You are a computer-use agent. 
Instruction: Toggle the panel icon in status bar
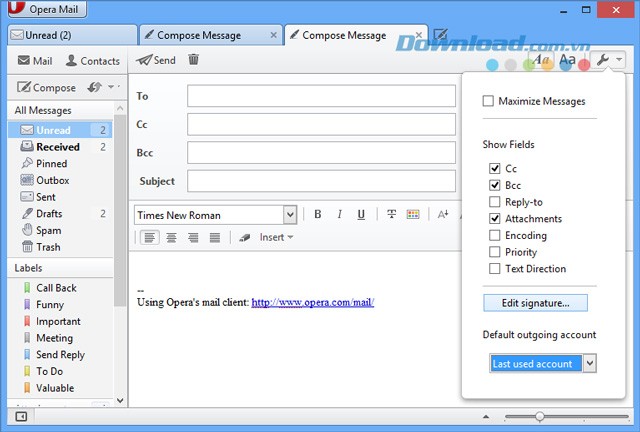[x=21, y=416]
